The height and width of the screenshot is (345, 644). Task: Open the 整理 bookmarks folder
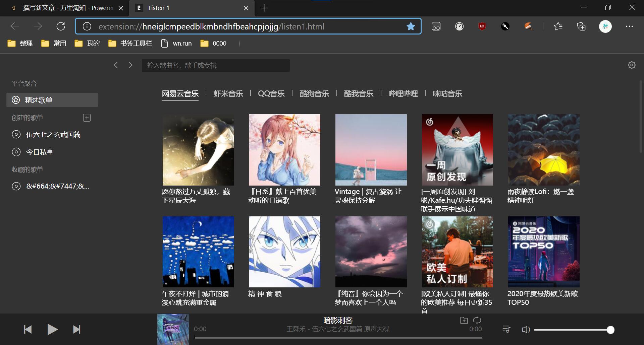tap(20, 44)
